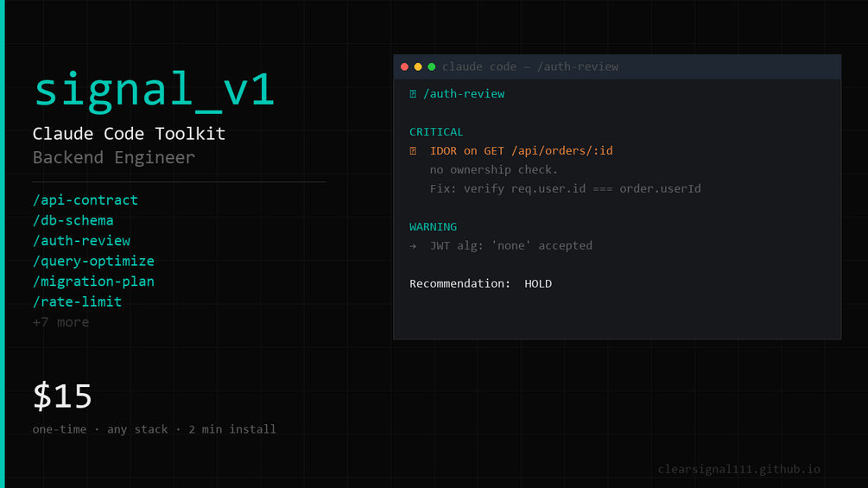Image resolution: width=868 pixels, height=488 pixels.
Task: Select the /query-optimize command
Action: coord(93,261)
